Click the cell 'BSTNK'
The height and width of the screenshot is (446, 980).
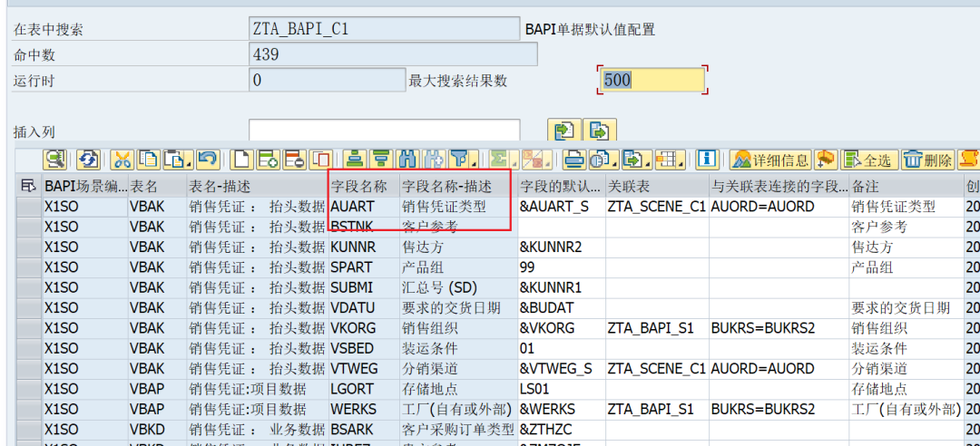tap(364, 227)
